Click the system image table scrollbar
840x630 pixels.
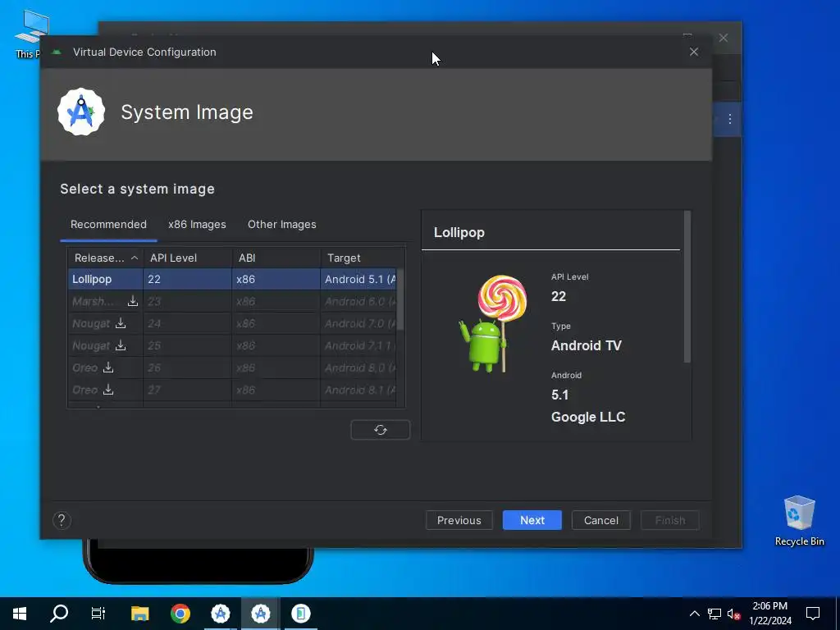pos(400,299)
